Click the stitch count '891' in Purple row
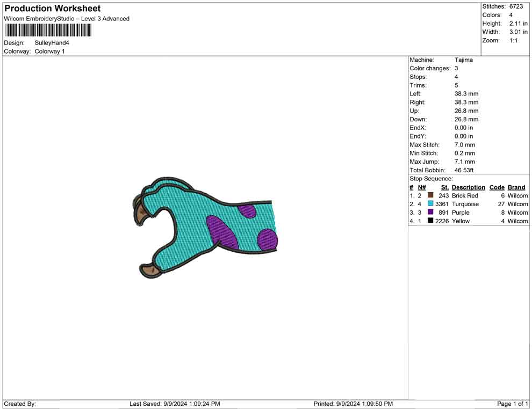 point(443,213)
